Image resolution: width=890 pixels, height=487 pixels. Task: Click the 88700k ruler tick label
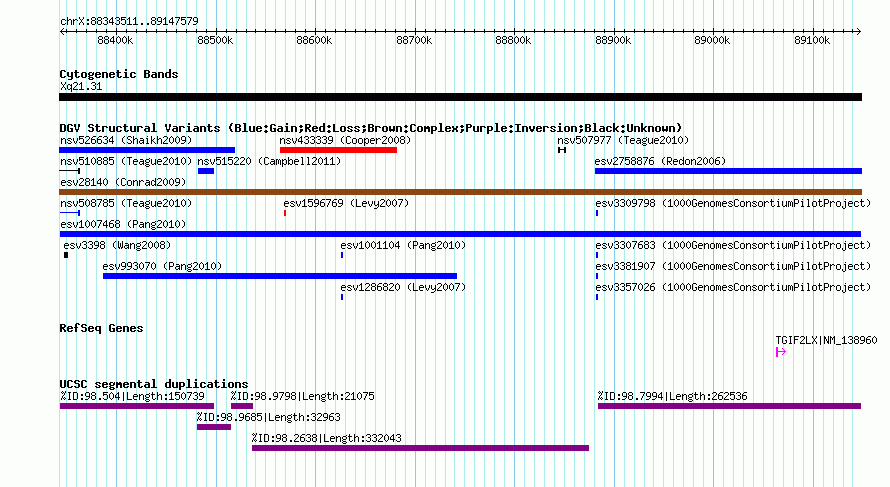point(414,40)
